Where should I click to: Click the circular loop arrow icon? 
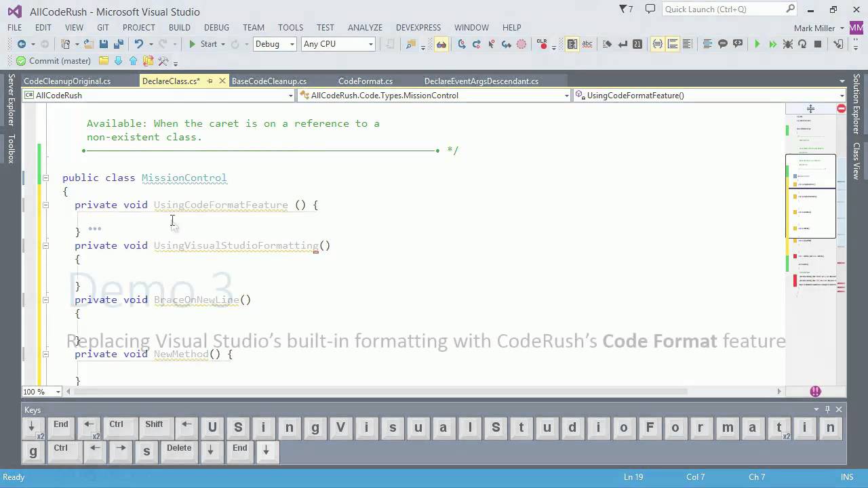point(802,44)
